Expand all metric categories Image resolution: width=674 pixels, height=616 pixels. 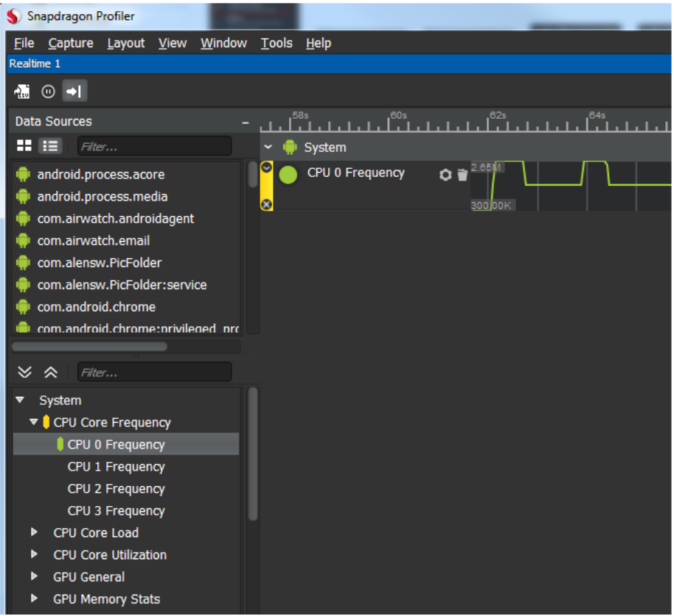(x=25, y=372)
